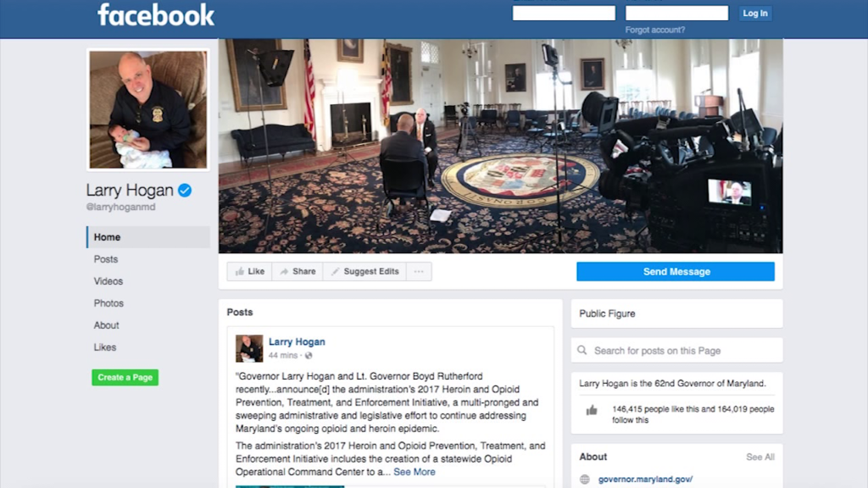Image resolution: width=868 pixels, height=488 pixels.
Task: Go to the Photos section
Action: point(108,303)
